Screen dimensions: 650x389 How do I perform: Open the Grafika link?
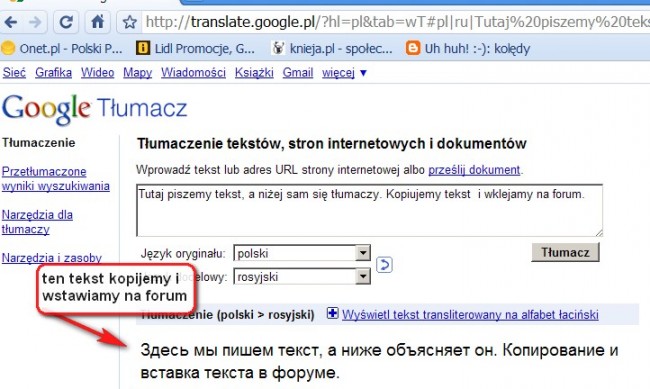click(x=53, y=73)
